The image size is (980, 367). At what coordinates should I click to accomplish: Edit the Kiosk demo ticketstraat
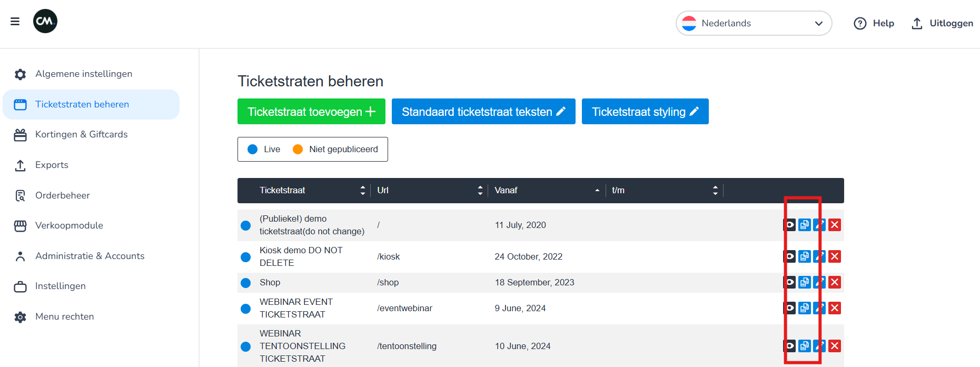(x=819, y=256)
